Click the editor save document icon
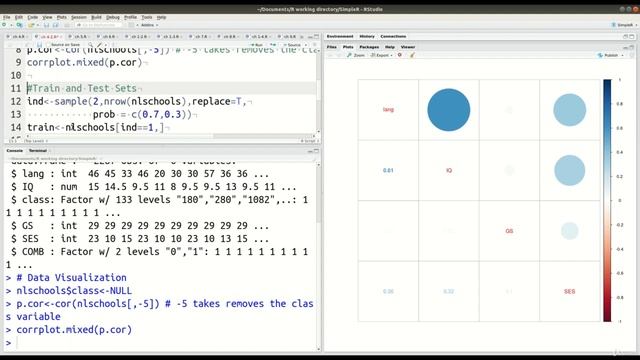The height and width of the screenshot is (360, 640). [39, 45]
